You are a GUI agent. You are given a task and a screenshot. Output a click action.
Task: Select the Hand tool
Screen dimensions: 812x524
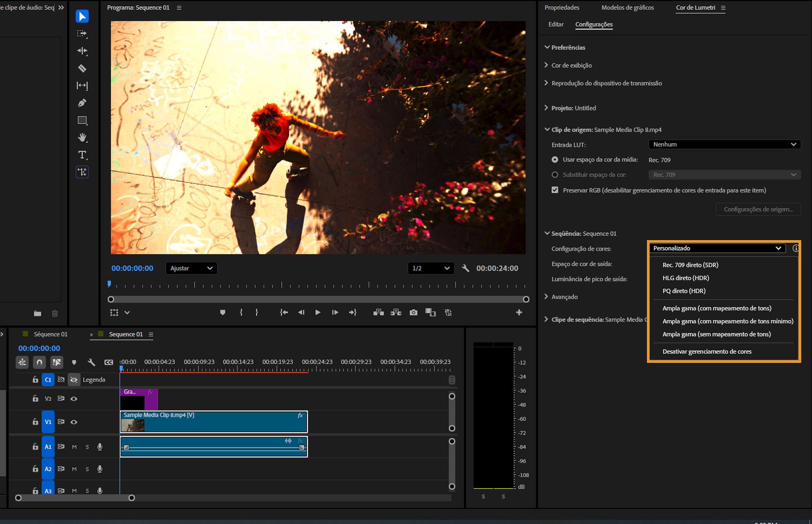point(82,137)
